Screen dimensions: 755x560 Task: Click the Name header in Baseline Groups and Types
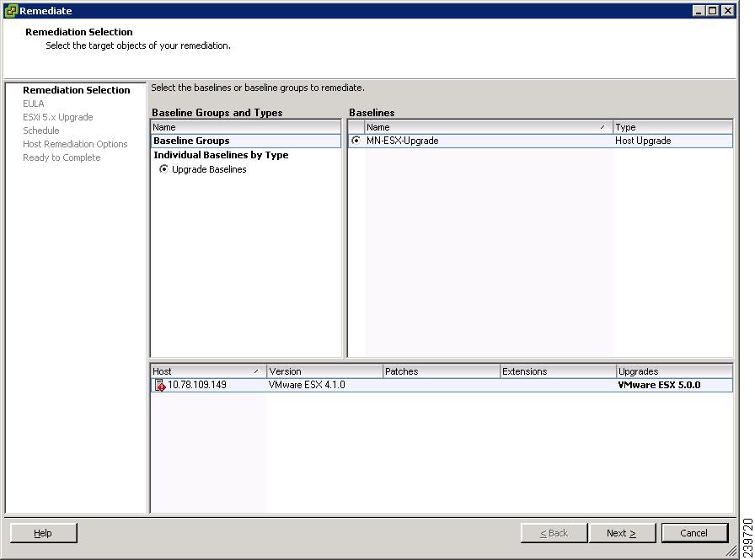click(x=245, y=127)
